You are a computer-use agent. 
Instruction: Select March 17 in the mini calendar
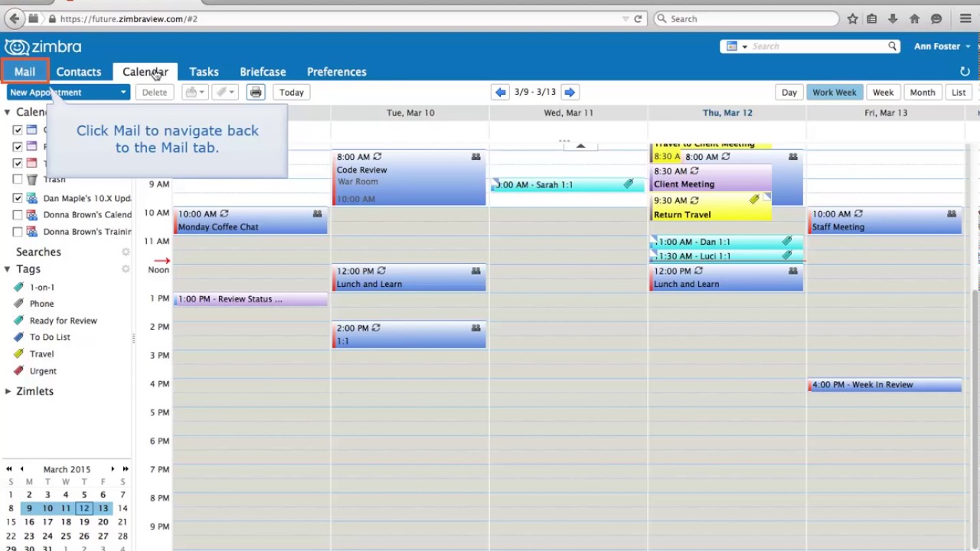[47, 522]
